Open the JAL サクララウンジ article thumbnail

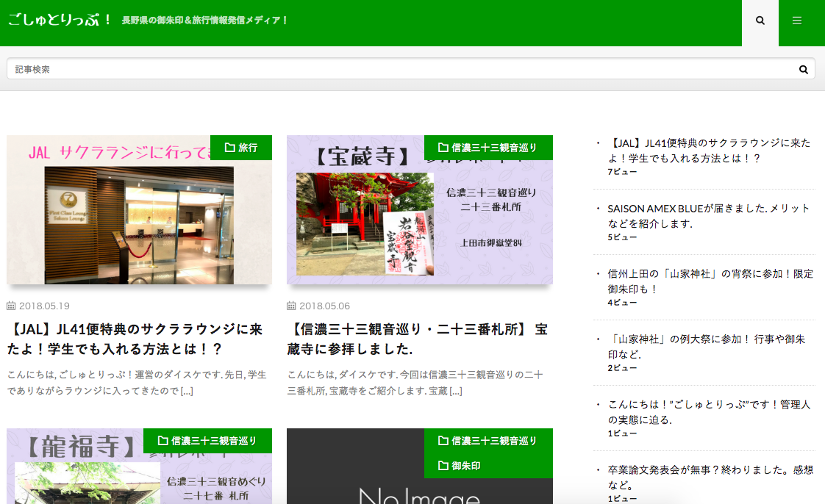(140, 209)
